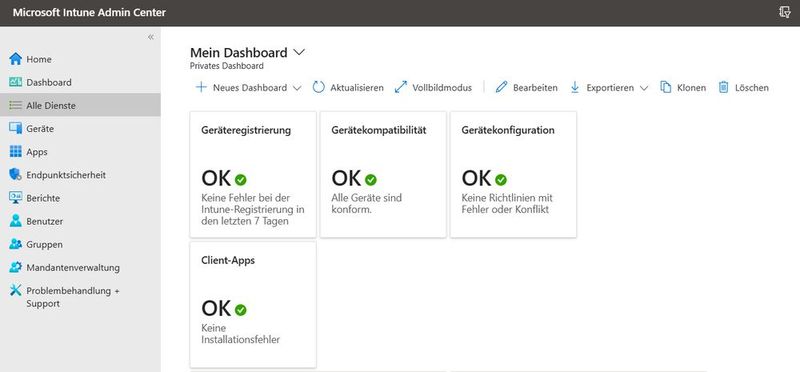Click green check on Client-Apps tile

[x=241, y=310]
